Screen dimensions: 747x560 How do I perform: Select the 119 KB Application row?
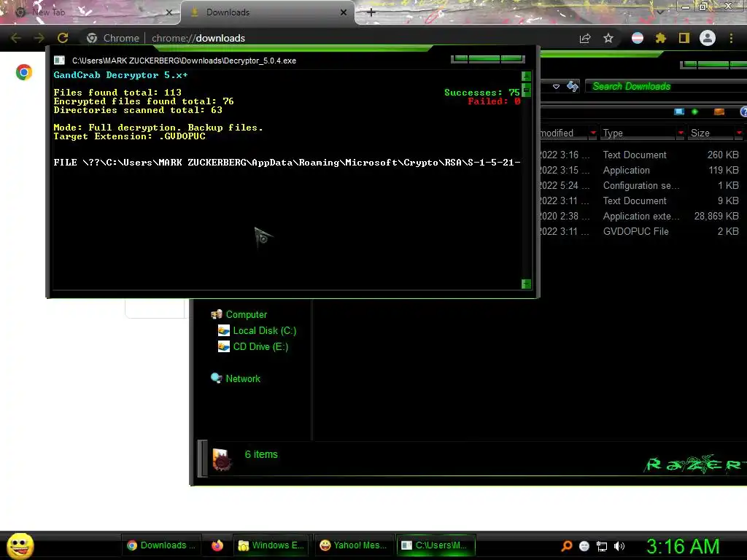click(x=640, y=170)
